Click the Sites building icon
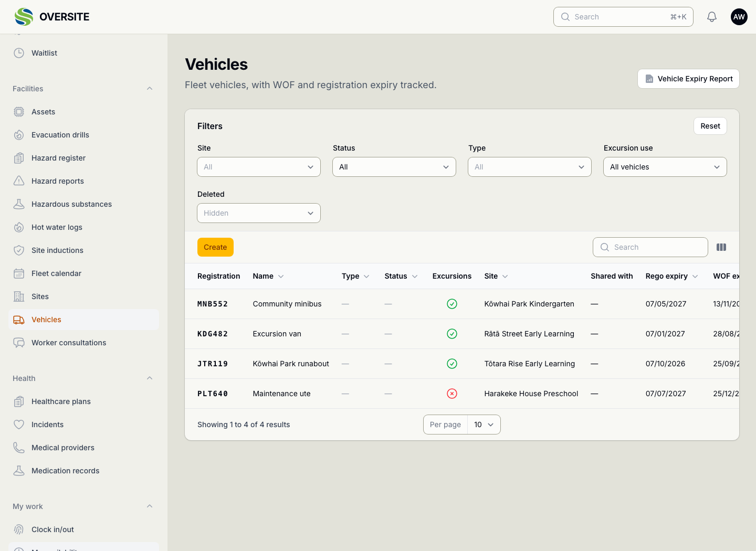Image resolution: width=756 pixels, height=551 pixels. 19,296
